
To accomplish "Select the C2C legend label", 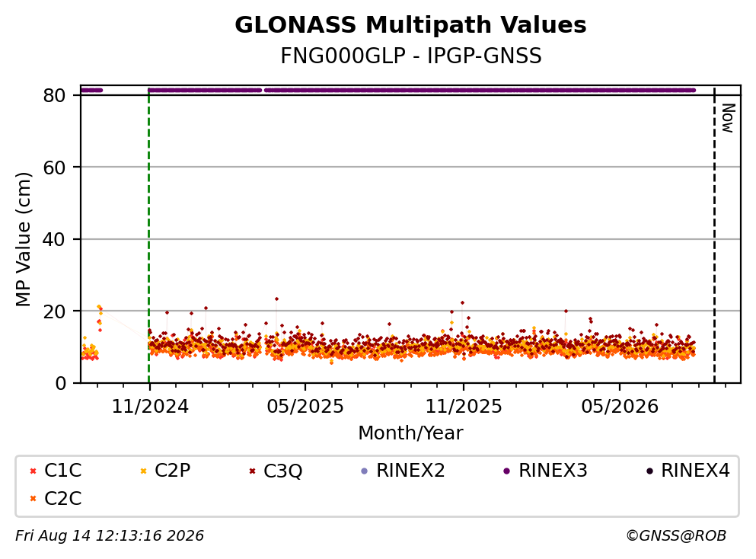I will [62, 499].
